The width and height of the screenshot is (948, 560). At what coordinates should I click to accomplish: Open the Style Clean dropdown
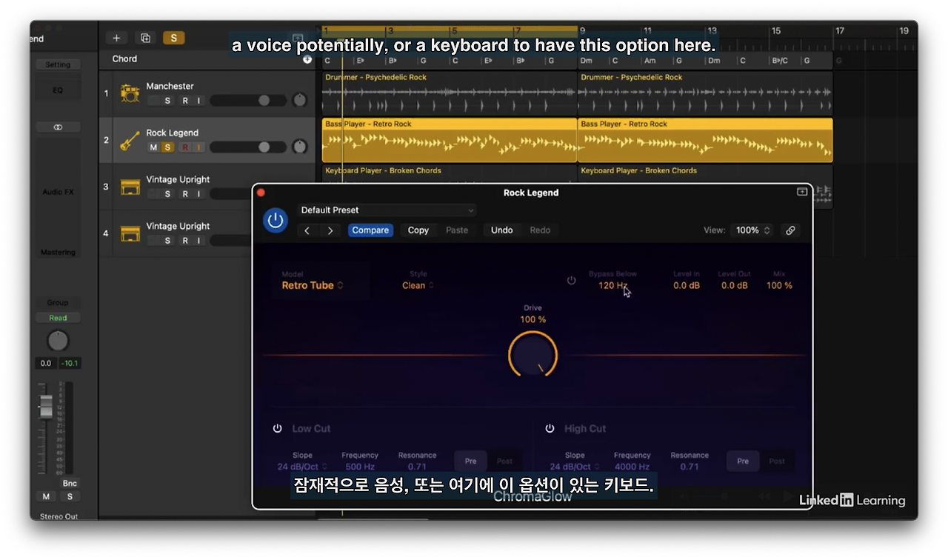click(418, 286)
